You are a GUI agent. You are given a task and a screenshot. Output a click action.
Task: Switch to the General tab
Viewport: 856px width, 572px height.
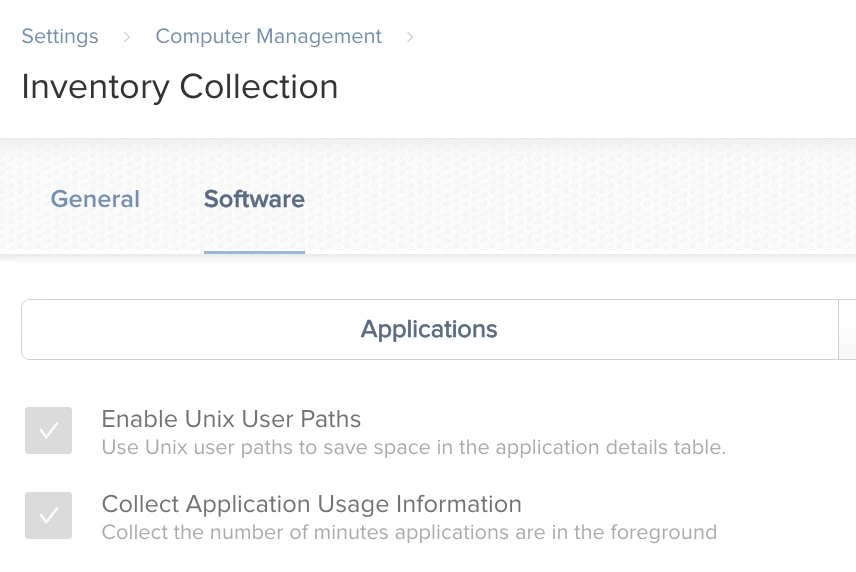click(96, 199)
